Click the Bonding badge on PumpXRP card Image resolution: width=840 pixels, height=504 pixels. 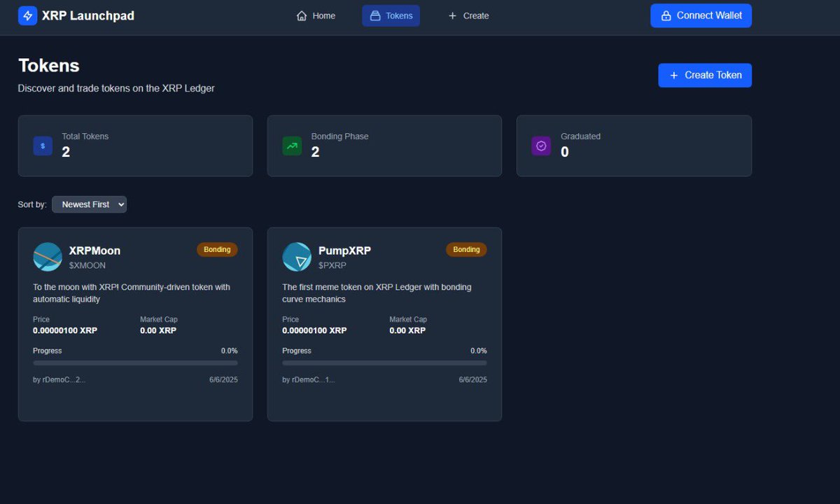[466, 249]
